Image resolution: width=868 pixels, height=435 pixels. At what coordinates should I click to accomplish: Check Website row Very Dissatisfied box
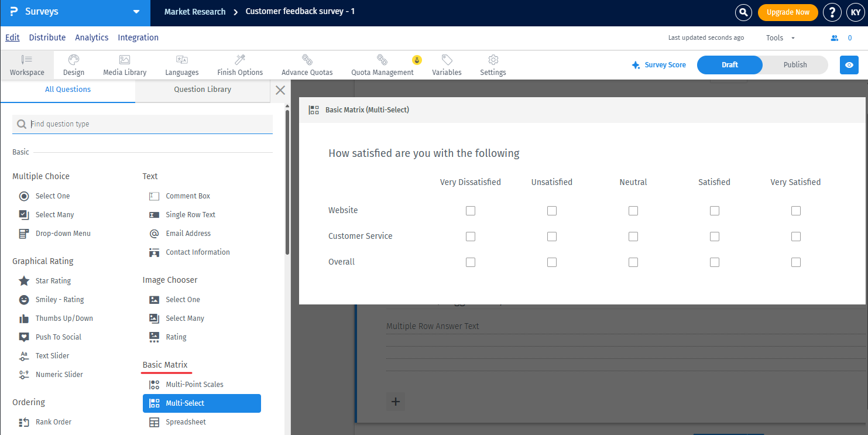pos(471,211)
